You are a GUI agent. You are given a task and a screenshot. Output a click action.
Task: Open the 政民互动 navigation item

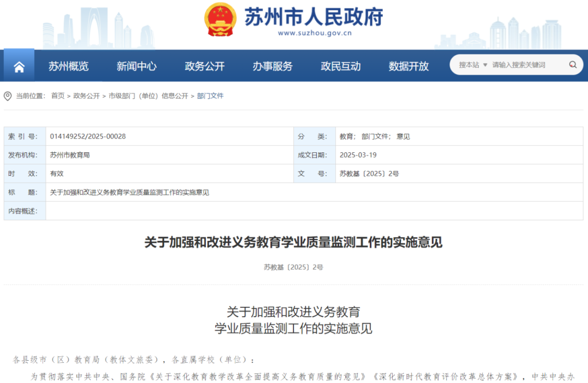[x=340, y=66]
